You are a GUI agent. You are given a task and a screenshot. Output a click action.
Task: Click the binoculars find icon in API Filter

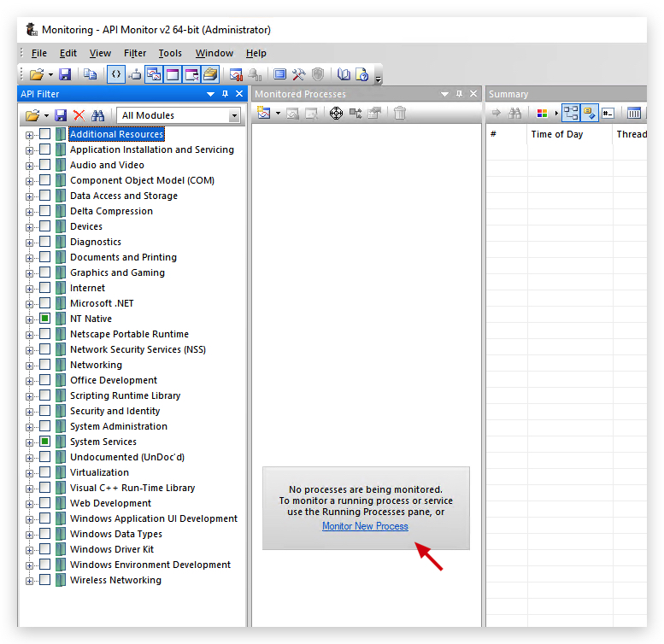point(97,115)
